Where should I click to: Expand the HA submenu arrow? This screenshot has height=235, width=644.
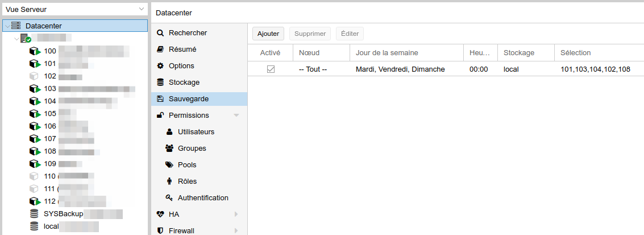coord(236,214)
